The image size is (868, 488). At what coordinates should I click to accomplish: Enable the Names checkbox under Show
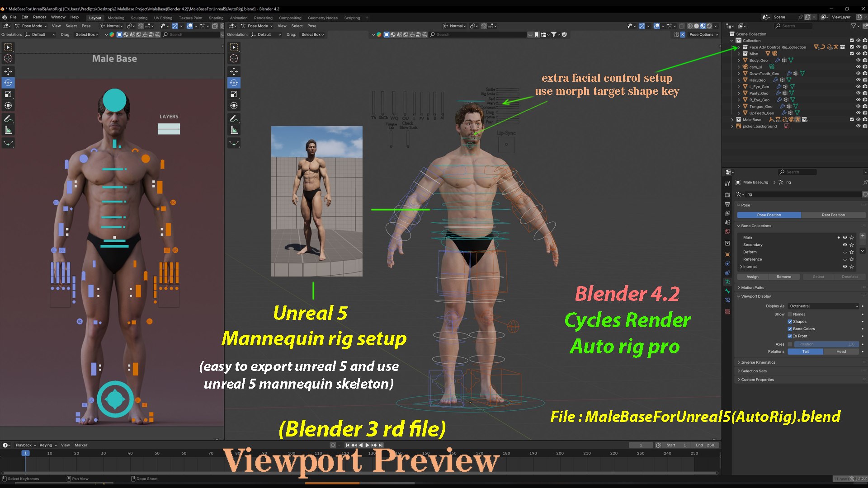click(x=790, y=314)
